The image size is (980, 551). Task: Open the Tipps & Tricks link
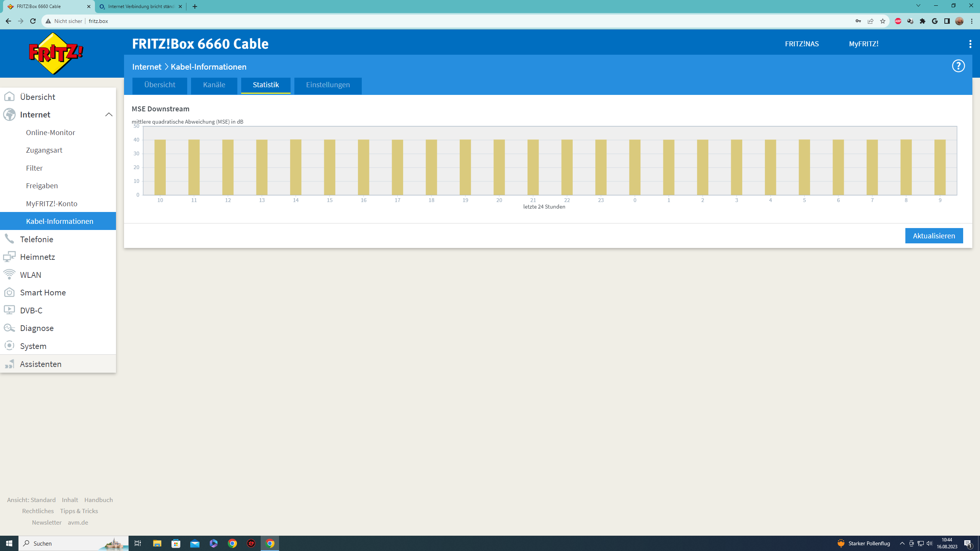[79, 511]
